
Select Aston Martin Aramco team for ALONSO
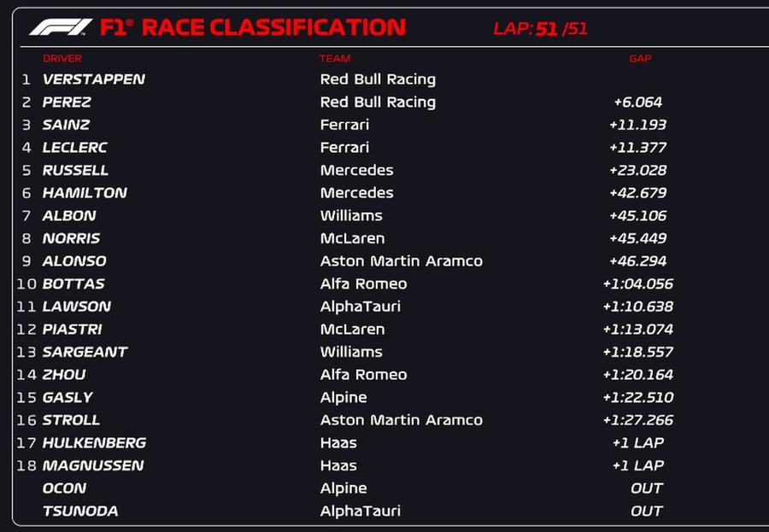402,260
